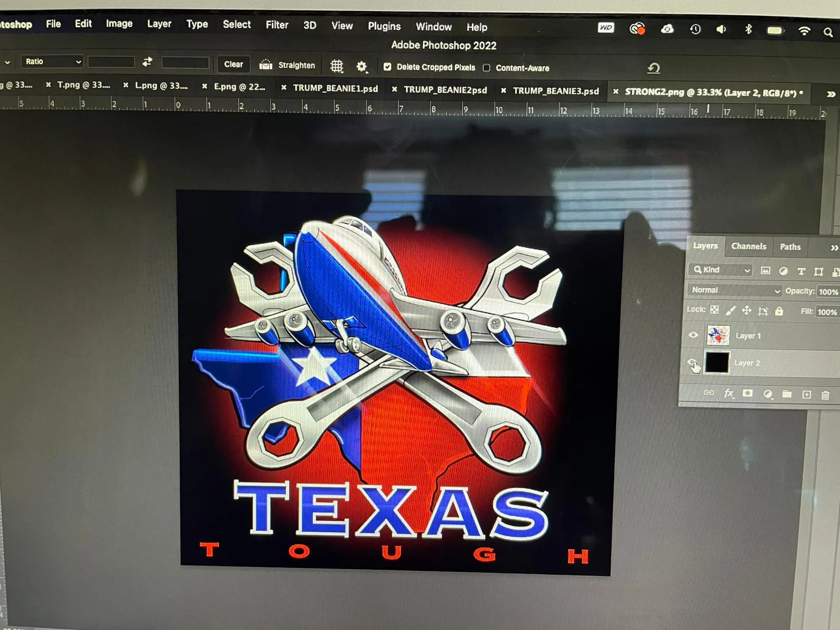Add layer style with fx icon
This screenshot has width=840, height=630.
click(728, 393)
